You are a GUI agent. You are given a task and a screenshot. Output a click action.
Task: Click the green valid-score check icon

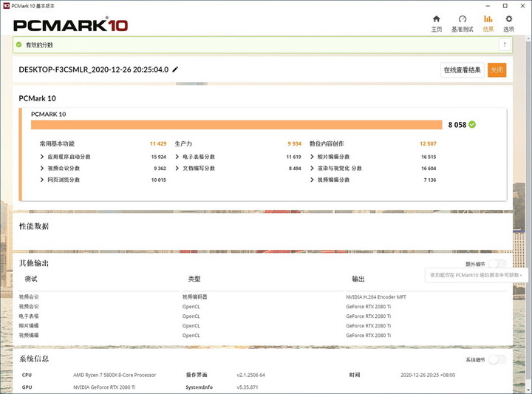(x=19, y=45)
